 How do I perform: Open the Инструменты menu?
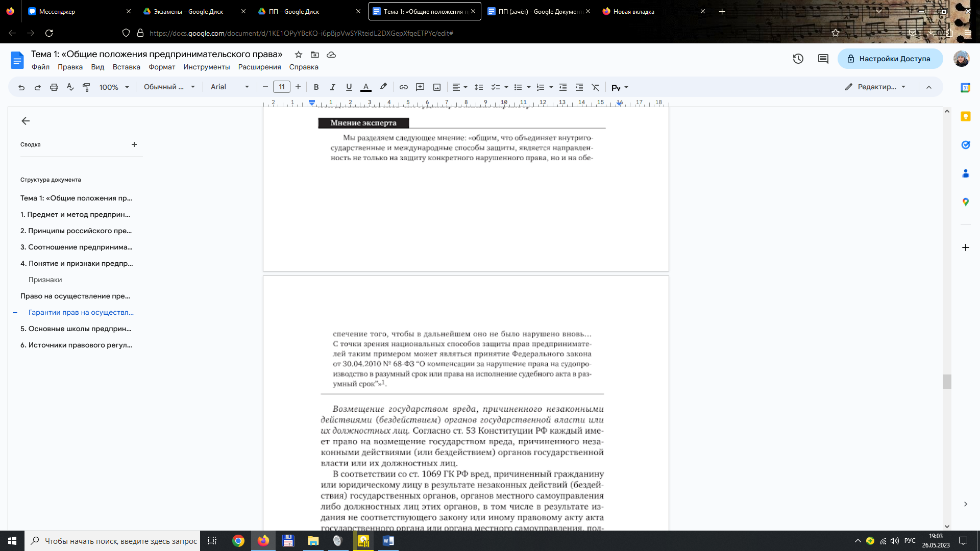click(x=207, y=67)
